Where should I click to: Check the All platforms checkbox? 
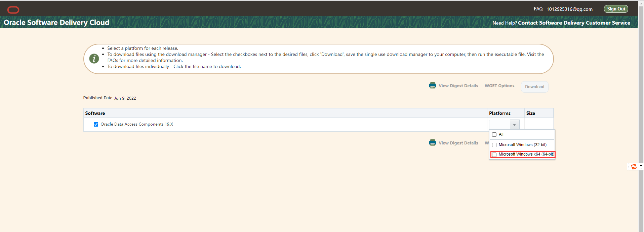[x=494, y=135]
